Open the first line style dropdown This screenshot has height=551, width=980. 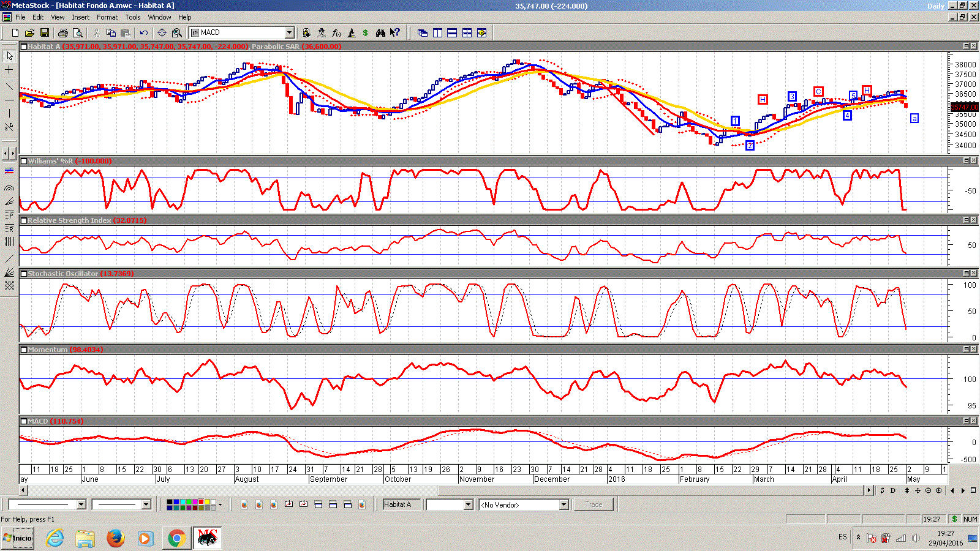click(81, 504)
